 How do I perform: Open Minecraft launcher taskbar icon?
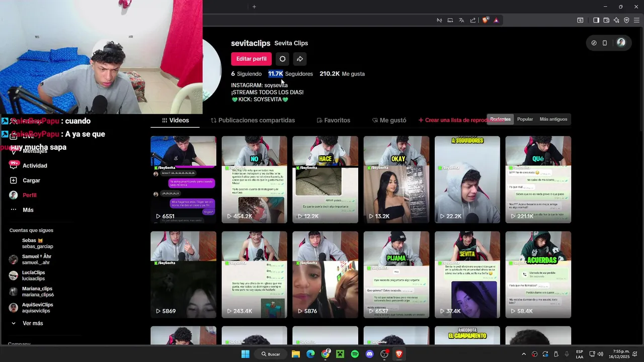pyautogui.click(x=340, y=354)
